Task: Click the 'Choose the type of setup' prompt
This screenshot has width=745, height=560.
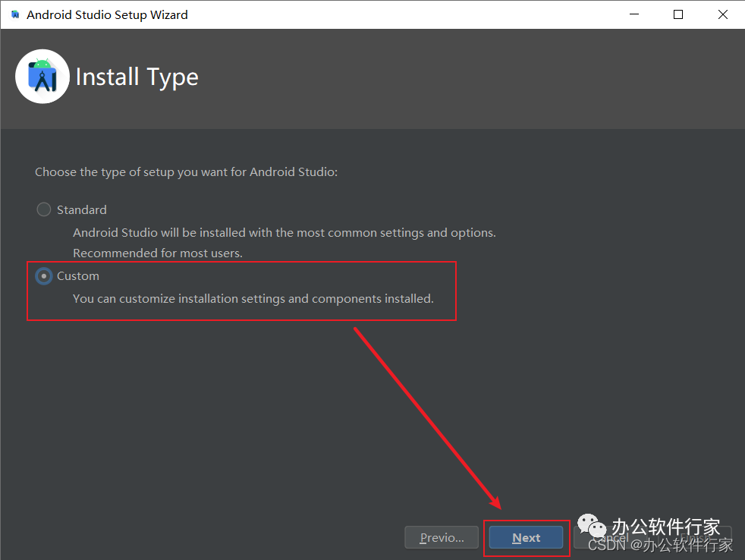Action: 187,171
